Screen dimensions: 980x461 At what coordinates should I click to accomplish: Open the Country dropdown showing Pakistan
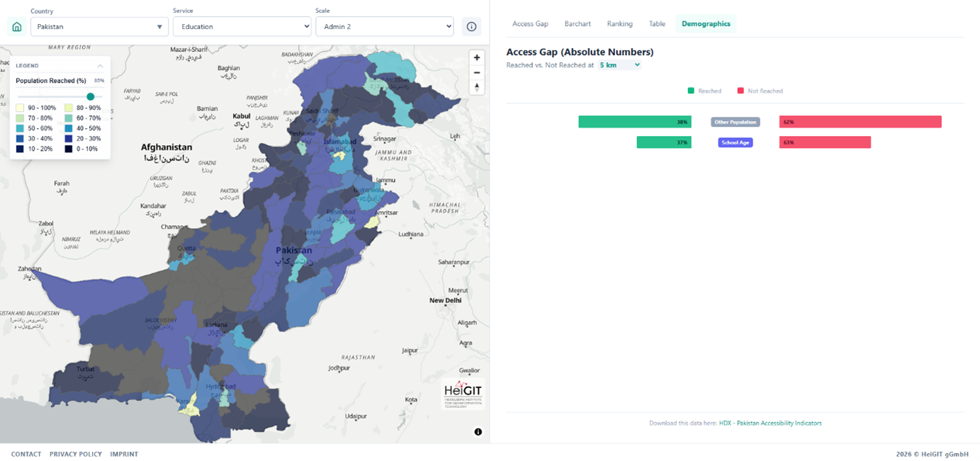pos(99,27)
